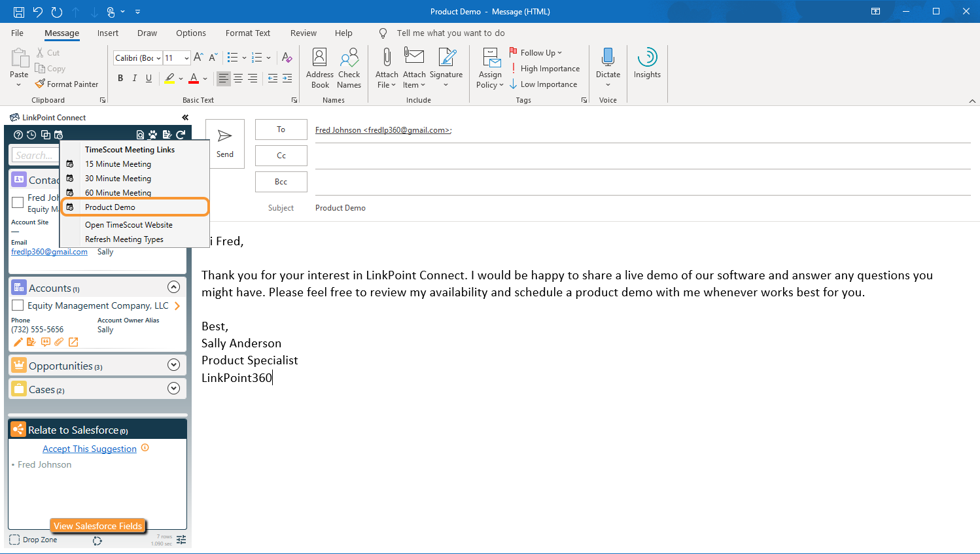Click the chat bubble icon under the account
Viewport: 980px width, 554px height.
(x=45, y=342)
